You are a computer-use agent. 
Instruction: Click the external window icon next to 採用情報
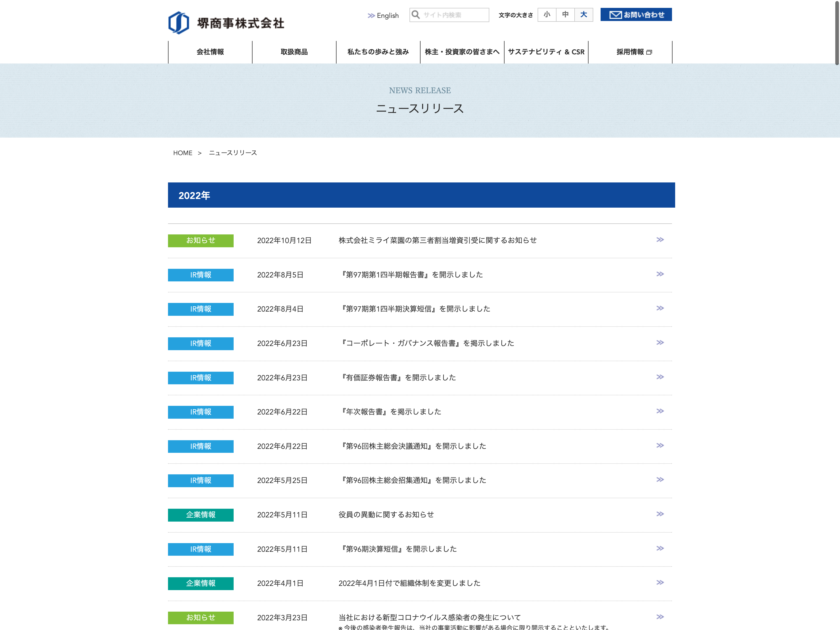649,52
